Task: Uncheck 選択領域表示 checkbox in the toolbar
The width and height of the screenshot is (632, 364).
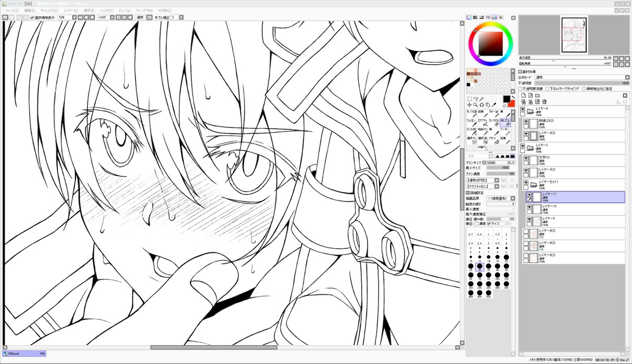Action: tap(32, 17)
